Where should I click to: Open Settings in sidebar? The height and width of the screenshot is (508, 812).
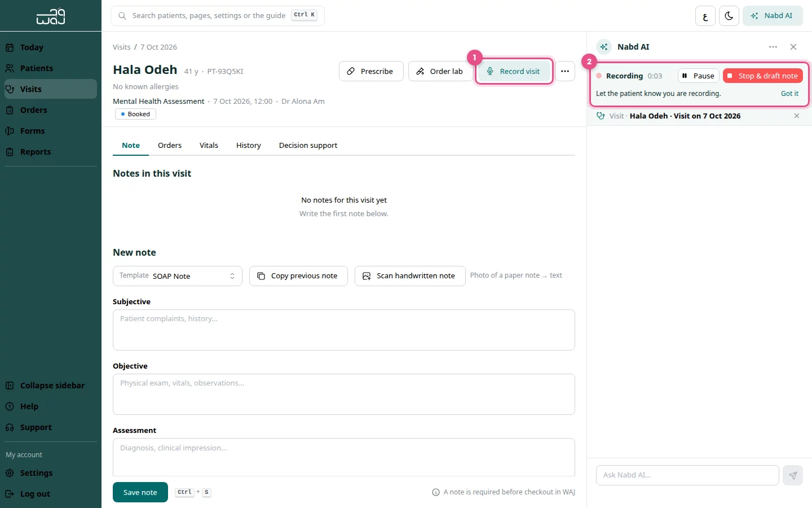click(51, 473)
